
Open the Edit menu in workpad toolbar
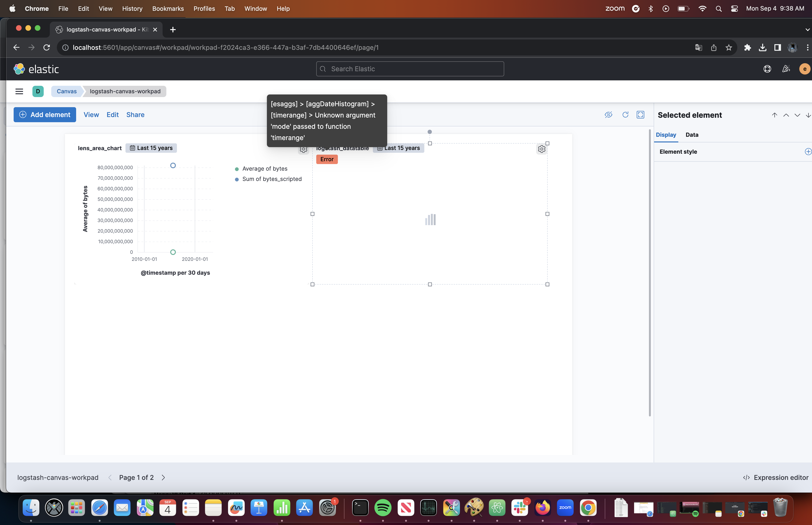tap(113, 114)
